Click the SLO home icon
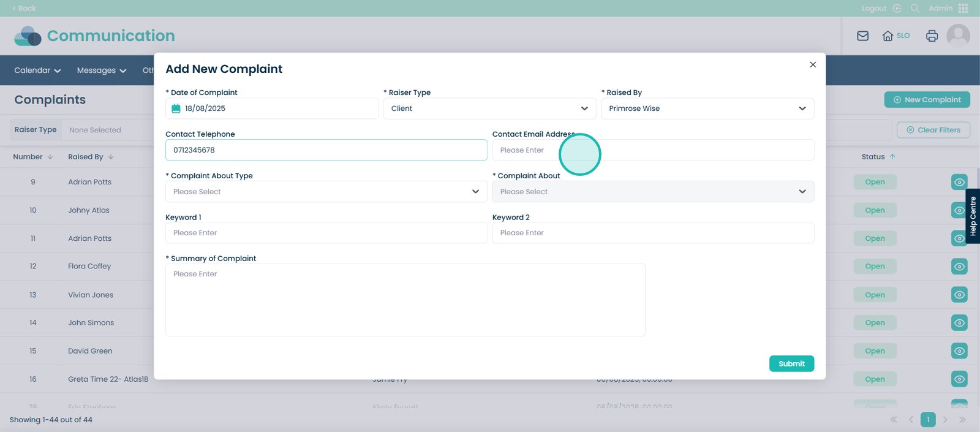Screen dimensions: 980x432 coord(888,36)
